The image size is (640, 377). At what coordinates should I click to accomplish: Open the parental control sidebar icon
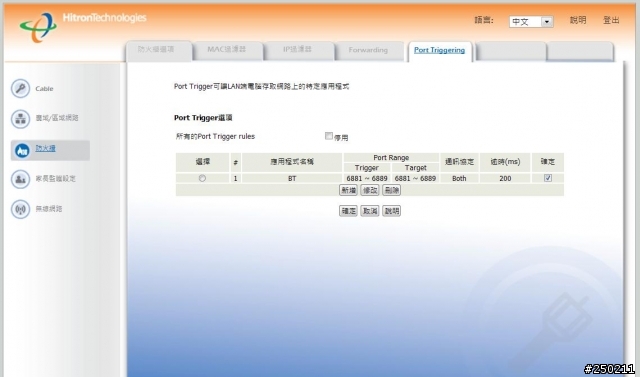coord(20,179)
